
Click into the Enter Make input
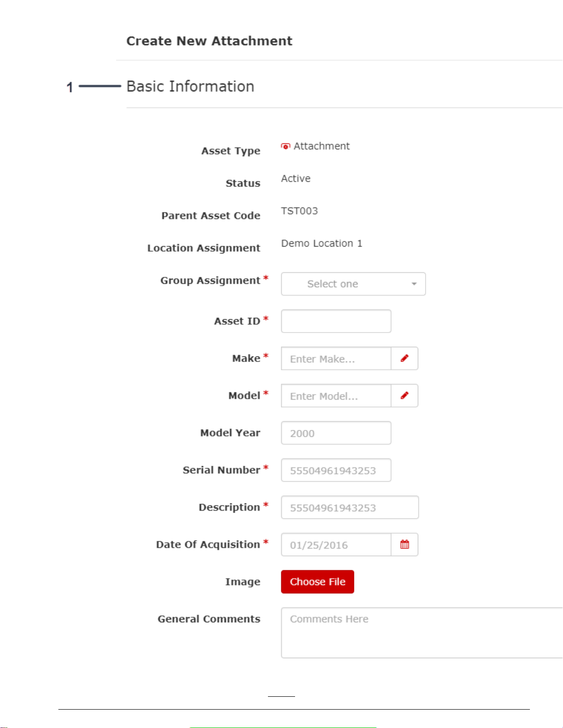[x=336, y=358]
